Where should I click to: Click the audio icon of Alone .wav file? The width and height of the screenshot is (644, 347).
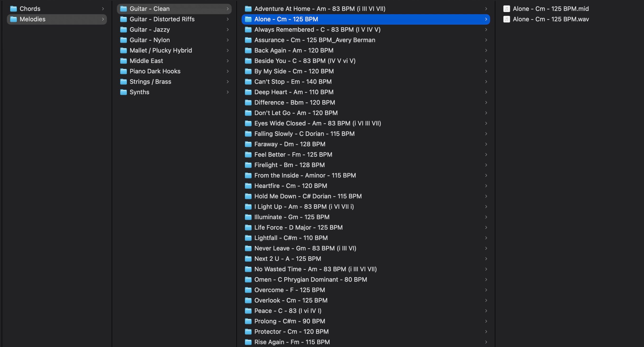pyautogui.click(x=506, y=19)
